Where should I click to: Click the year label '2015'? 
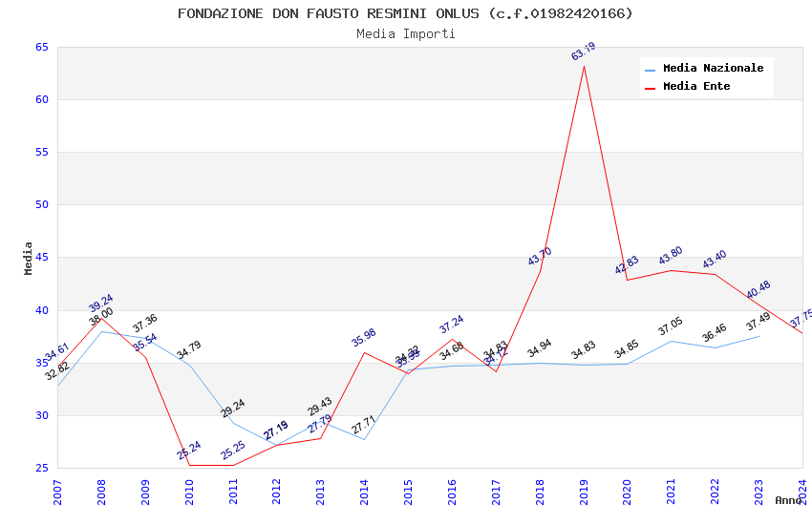[408, 492]
